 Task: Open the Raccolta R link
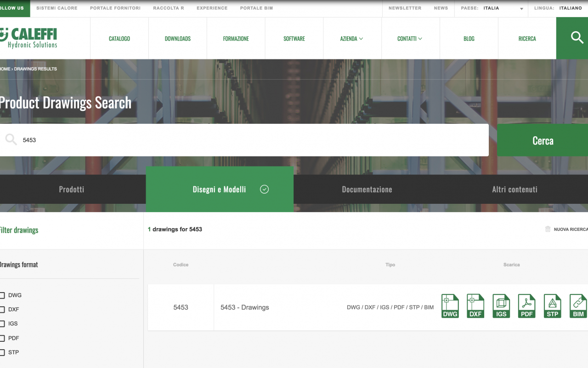[x=169, y=8]
